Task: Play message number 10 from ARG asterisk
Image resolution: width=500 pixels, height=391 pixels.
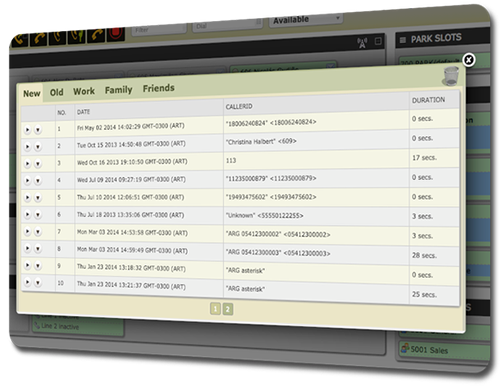Action: [27, 283]
